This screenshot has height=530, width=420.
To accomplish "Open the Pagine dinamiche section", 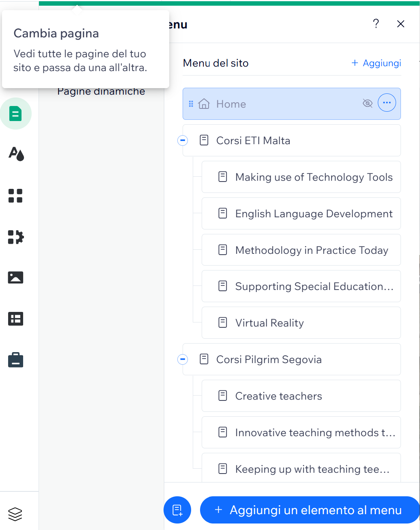I will click(101, 92).
